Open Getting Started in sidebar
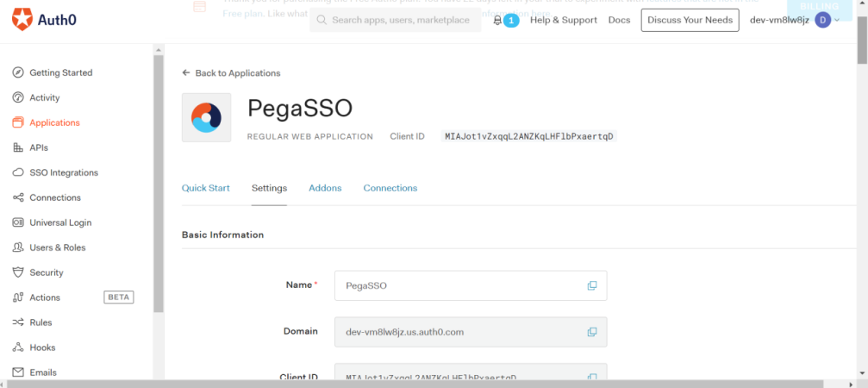 [61, 72]
